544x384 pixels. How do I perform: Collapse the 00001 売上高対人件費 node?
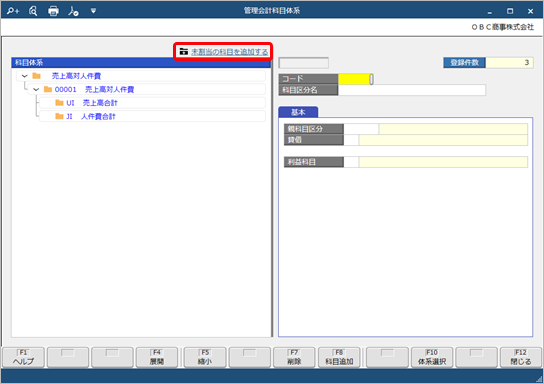[36, 89]
